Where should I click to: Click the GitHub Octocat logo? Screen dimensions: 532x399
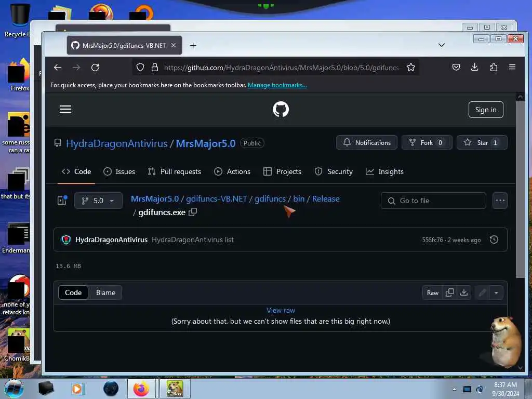click(x=281, y=109)
